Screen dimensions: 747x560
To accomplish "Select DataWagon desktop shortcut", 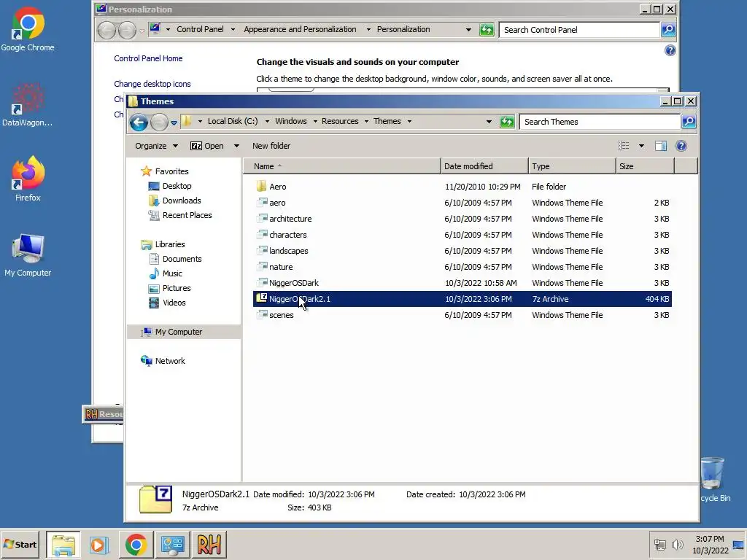I will (x=28, y=105).
